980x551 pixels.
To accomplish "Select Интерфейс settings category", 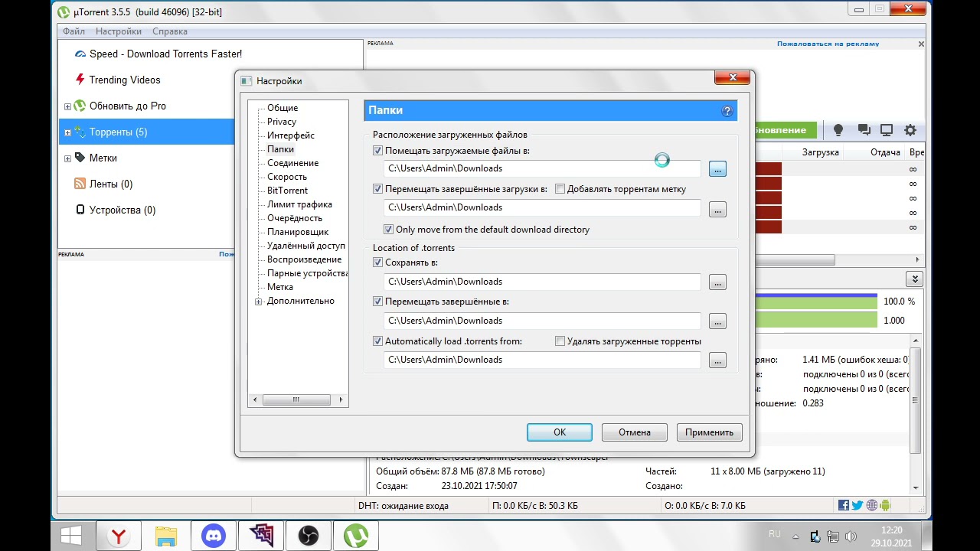I will coord(291,135).
